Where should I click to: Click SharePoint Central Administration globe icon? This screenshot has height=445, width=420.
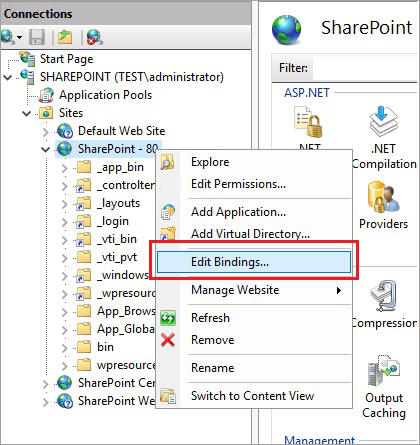64,383
